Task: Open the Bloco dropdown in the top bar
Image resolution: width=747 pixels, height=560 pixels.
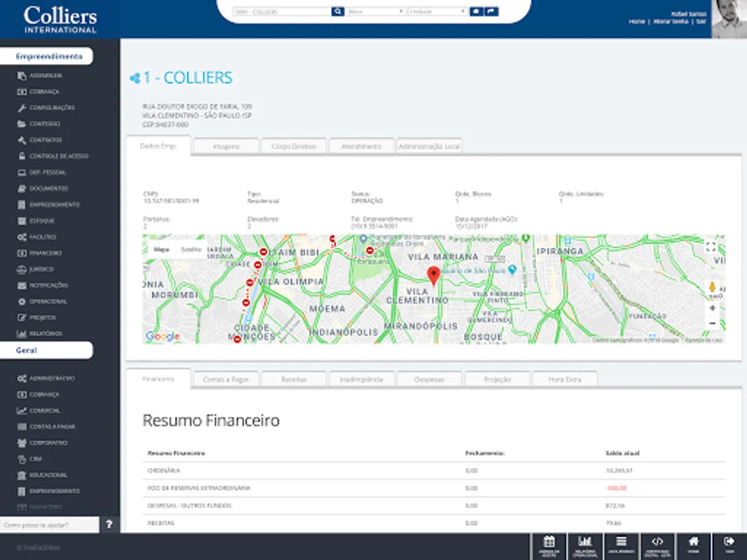Action: (x=375, y=11)
